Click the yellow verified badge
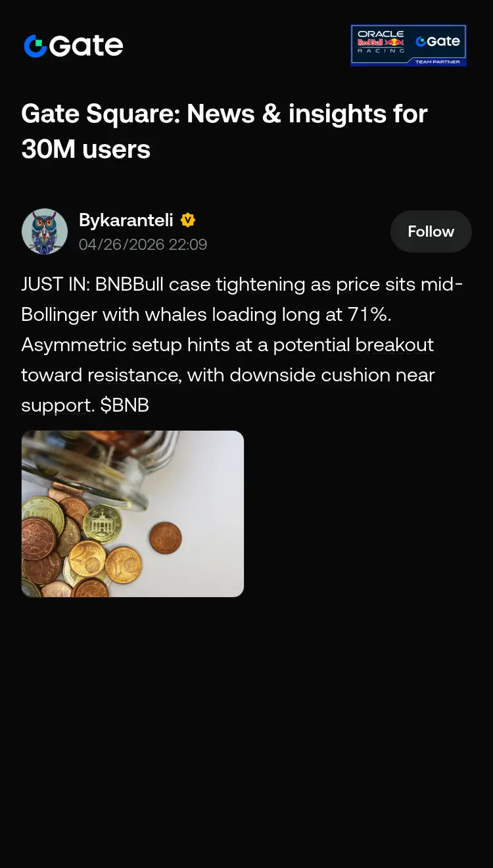Viewport: 493px width, 868px height. [188, 220]
